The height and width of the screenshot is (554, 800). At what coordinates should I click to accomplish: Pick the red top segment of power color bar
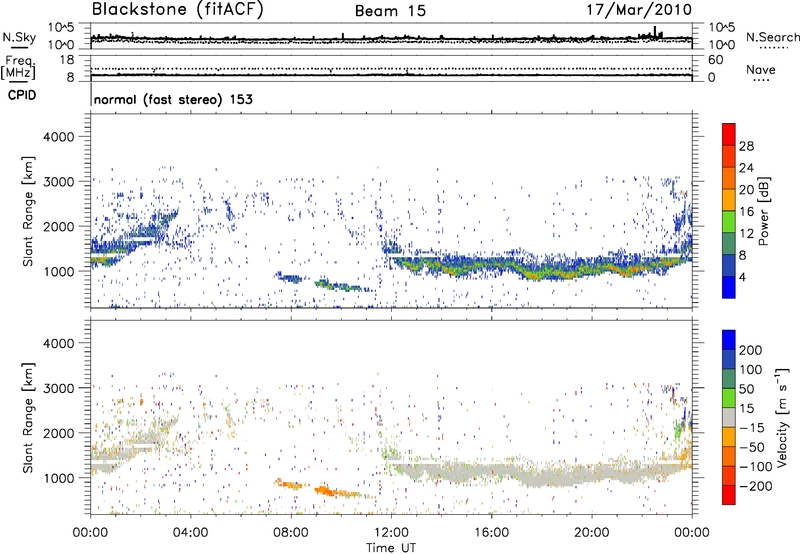pos(729,135)
